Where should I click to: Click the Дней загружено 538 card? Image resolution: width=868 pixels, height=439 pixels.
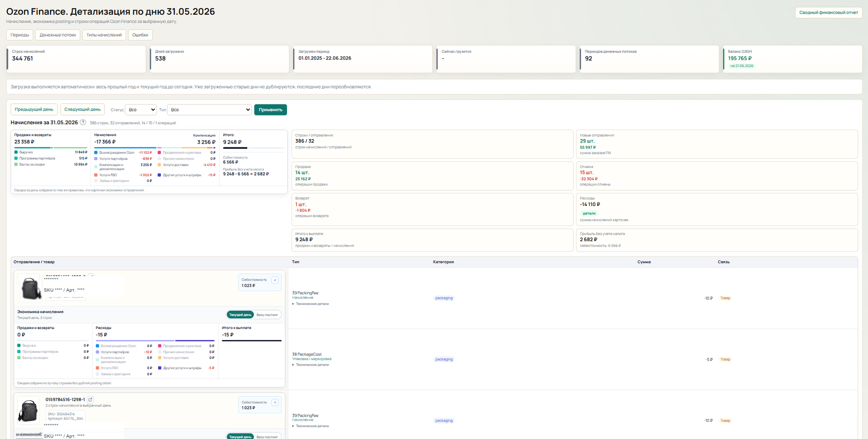pos(219,59)
